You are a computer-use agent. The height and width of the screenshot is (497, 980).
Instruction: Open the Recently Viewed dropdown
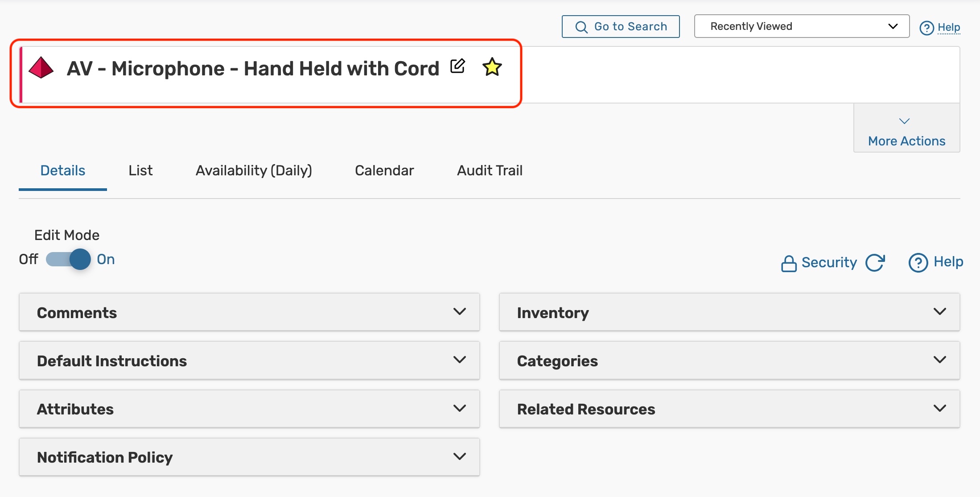coord(801,26)
